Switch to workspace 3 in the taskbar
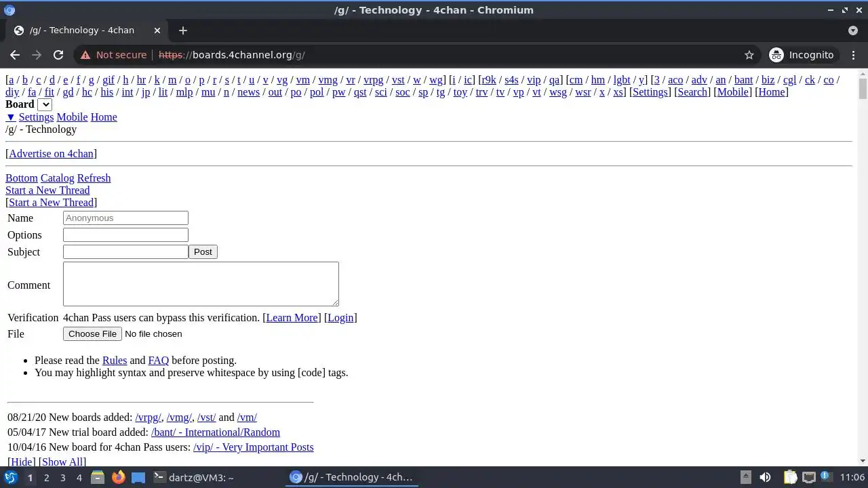 tap(62, 477)
